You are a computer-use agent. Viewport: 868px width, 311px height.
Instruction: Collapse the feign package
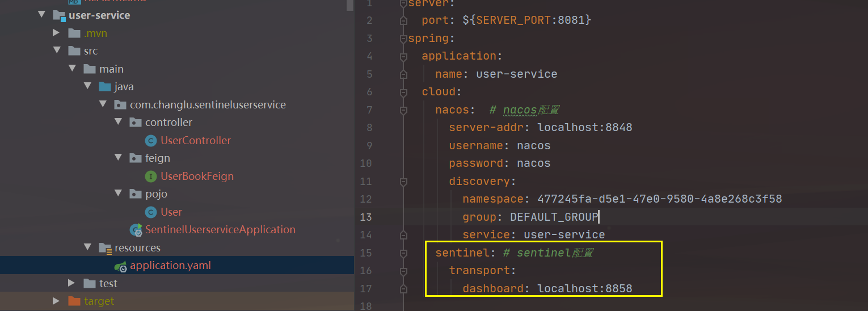coord(118,158)
